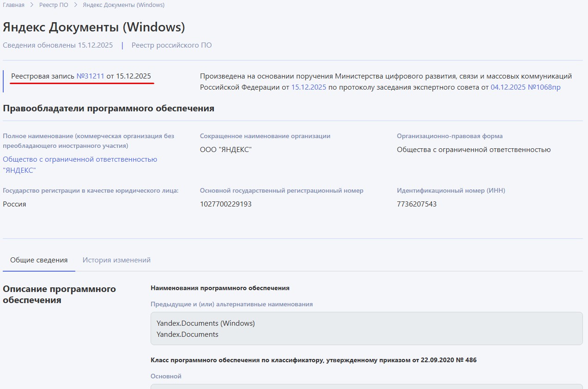Click the Правообладатели программного обеспечения heading

coord(109,109)
